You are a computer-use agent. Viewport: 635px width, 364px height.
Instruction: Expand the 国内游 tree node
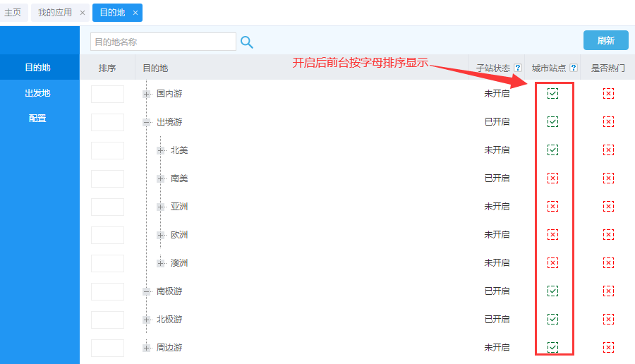147,94
